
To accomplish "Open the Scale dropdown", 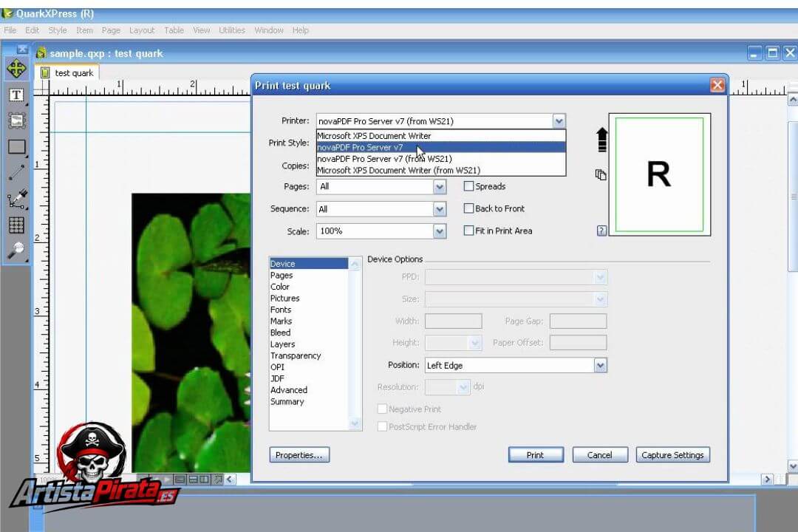I will [x=440, y=231].
